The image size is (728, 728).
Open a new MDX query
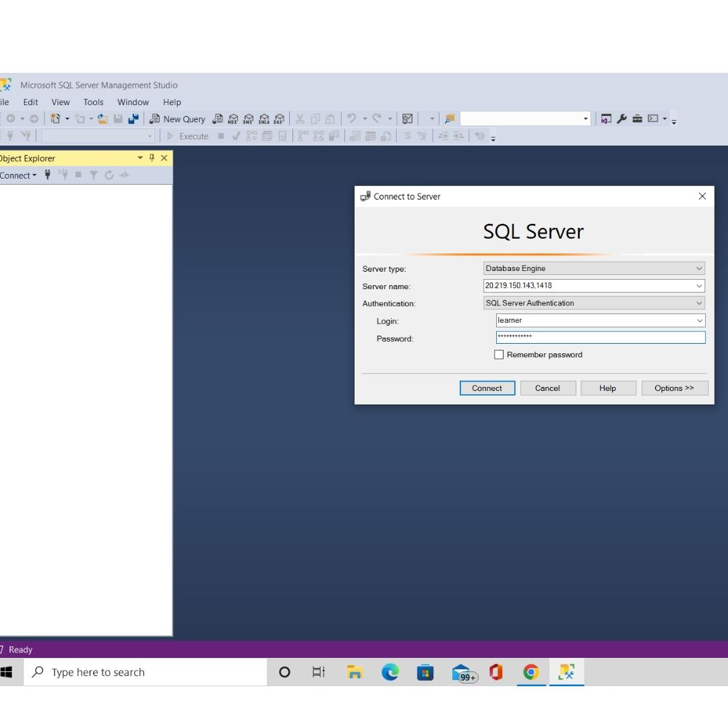point(233,119)
